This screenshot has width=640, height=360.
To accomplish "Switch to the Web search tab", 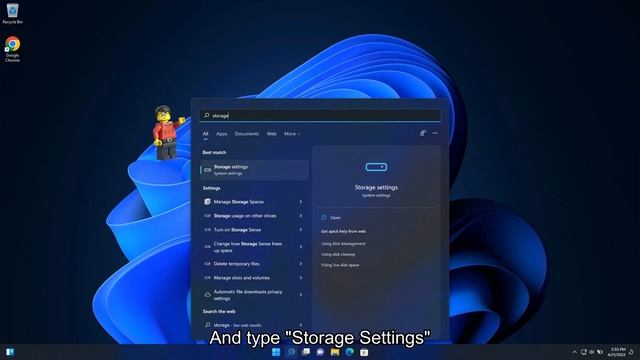I will [271, 134].
